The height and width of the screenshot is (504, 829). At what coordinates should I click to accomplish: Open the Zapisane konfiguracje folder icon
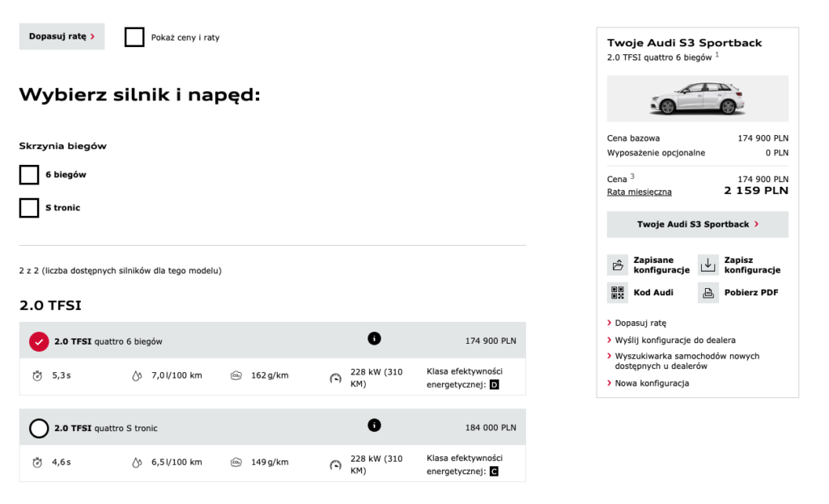[x=618, y=265]
